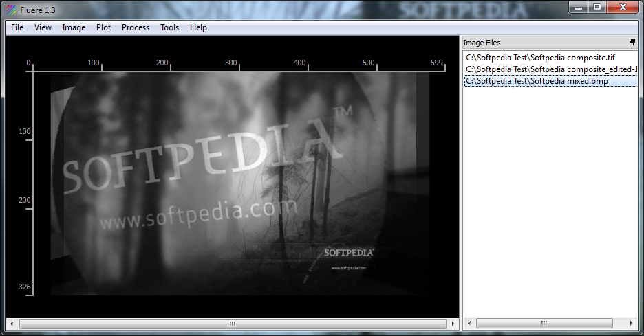Click left arrow of image viewer scrollbar
Image resolution: width=644 pixels, height=336 pixels.
(x=12, y=324)
